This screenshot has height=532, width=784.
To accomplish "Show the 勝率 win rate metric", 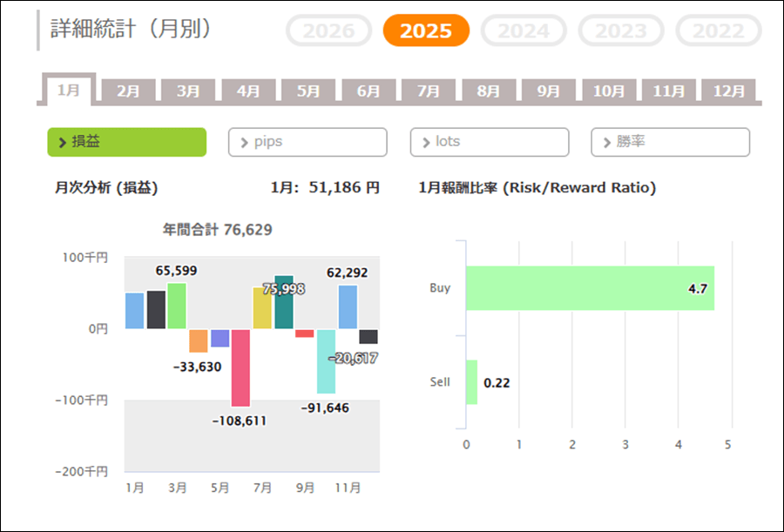I will click(670, 142).
